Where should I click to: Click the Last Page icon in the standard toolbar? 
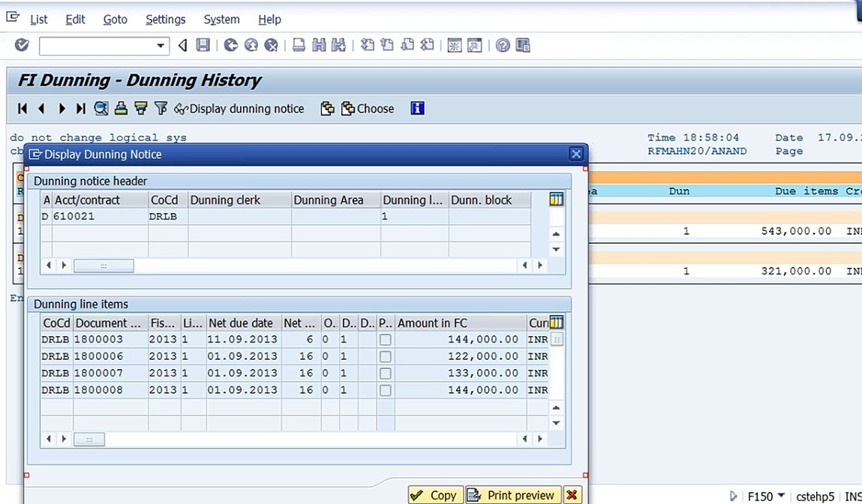427,45
